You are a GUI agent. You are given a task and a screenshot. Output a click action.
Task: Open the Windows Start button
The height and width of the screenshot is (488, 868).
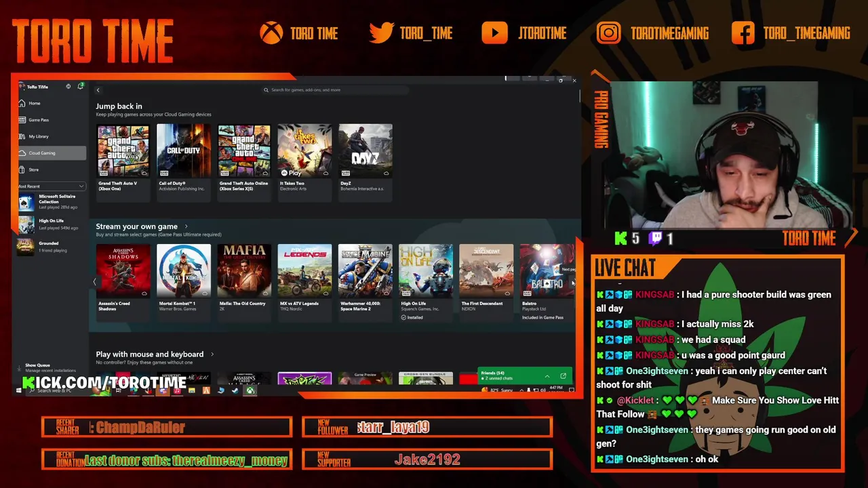(19, 390)
